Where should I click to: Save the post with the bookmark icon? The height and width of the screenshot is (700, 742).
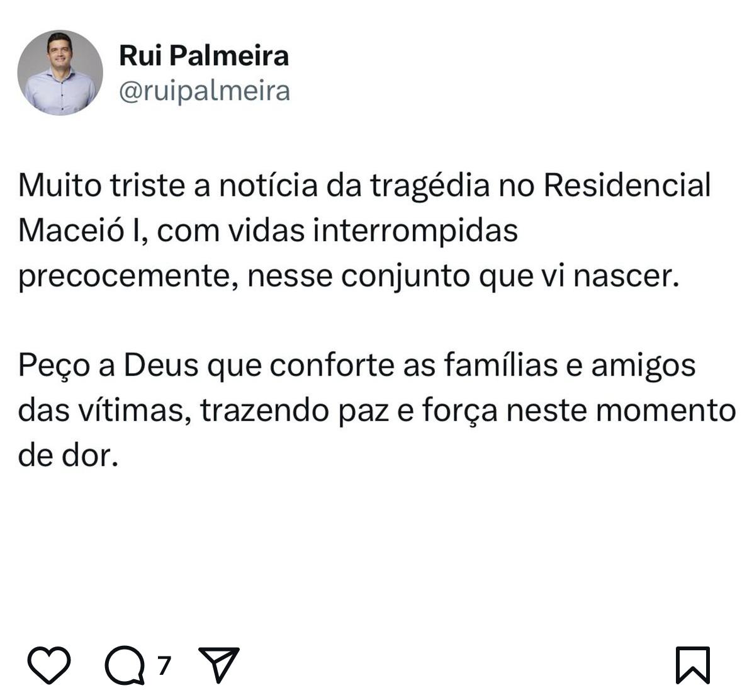coord(692,665)
